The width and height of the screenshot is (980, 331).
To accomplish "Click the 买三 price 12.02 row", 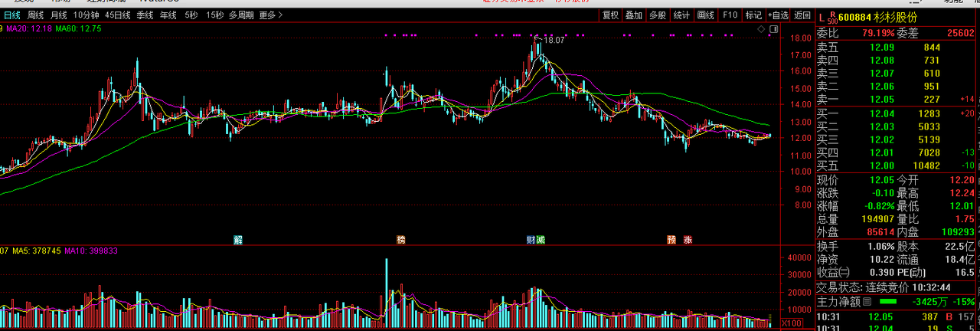I will (897, 139).
